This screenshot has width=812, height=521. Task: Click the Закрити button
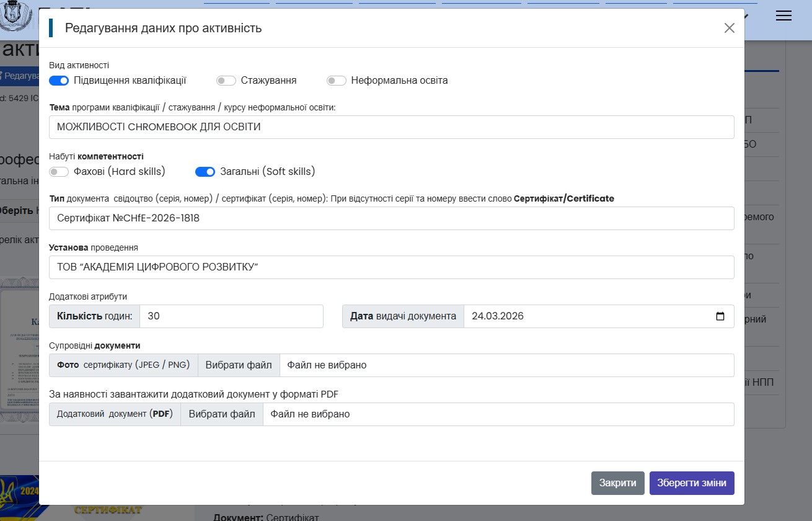pos(618,483)
